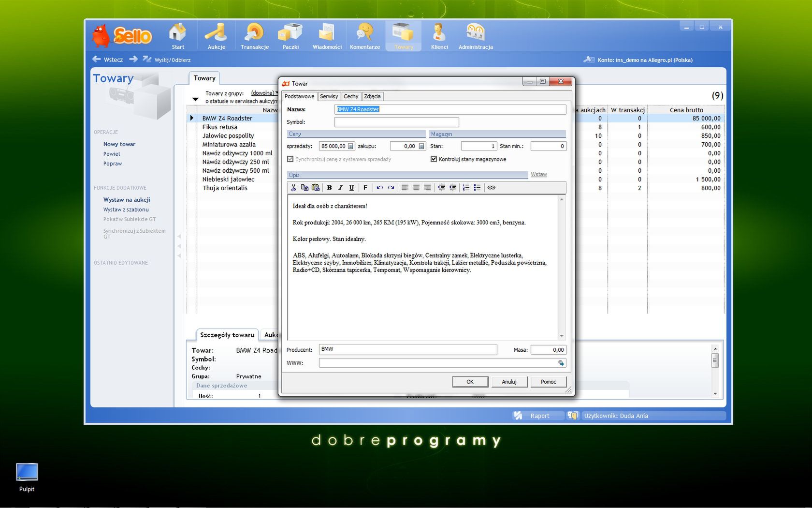812x508 pixels.
Task: Click the copy icon in editor toolbar
Action: [x=304, y=188]
